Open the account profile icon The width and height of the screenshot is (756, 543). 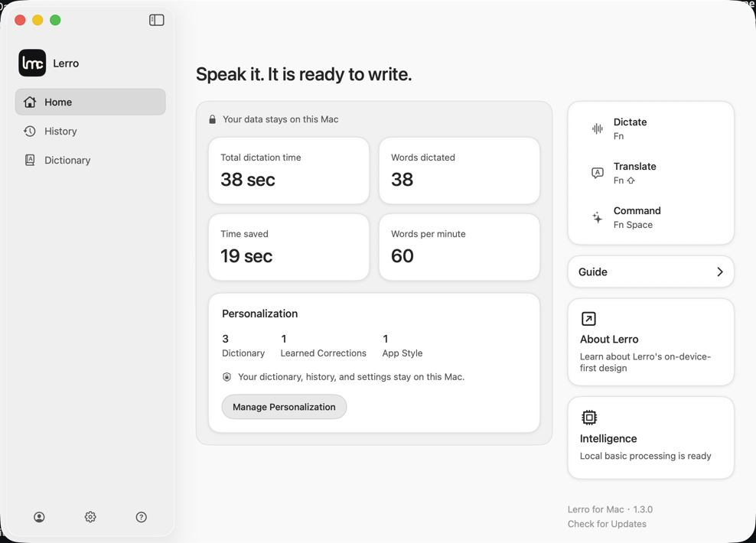coord(39,517)
